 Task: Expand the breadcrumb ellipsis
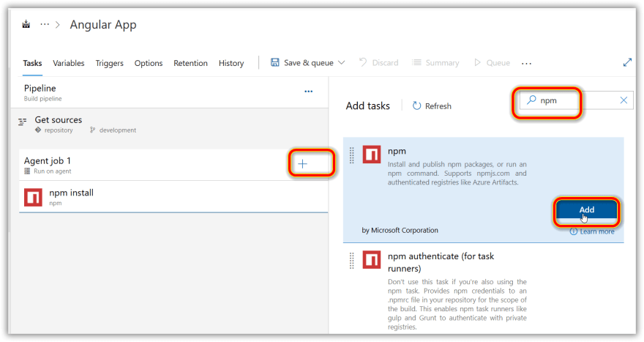(x=45, y=25)
